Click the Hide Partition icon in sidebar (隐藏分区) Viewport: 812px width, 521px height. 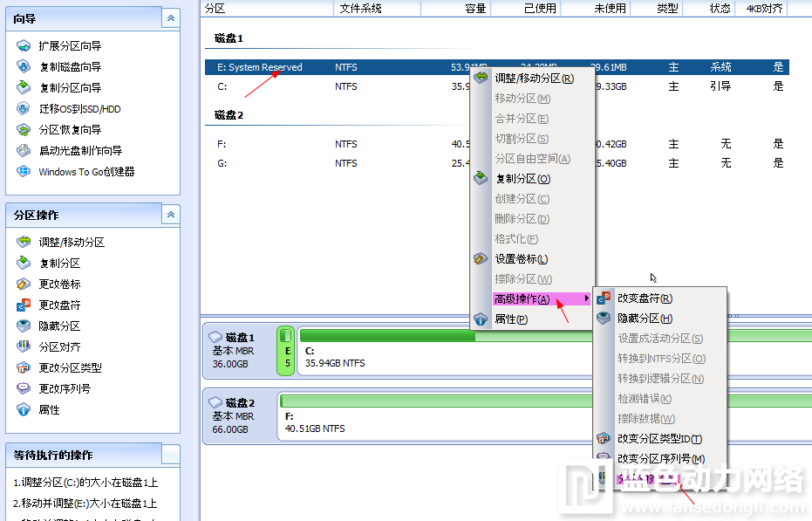(x=24, y=326)
